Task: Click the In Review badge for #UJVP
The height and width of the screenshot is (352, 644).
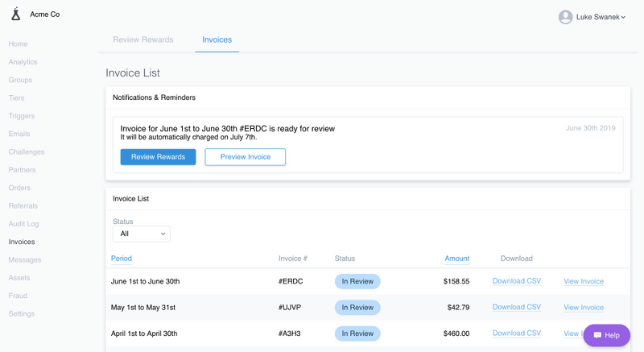Action: [357, 308]
